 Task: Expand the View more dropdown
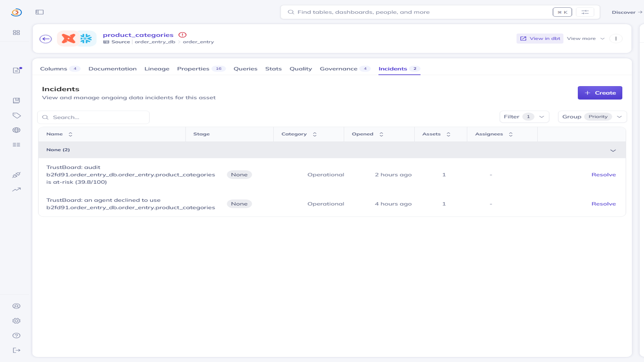(x=586, y=39)
